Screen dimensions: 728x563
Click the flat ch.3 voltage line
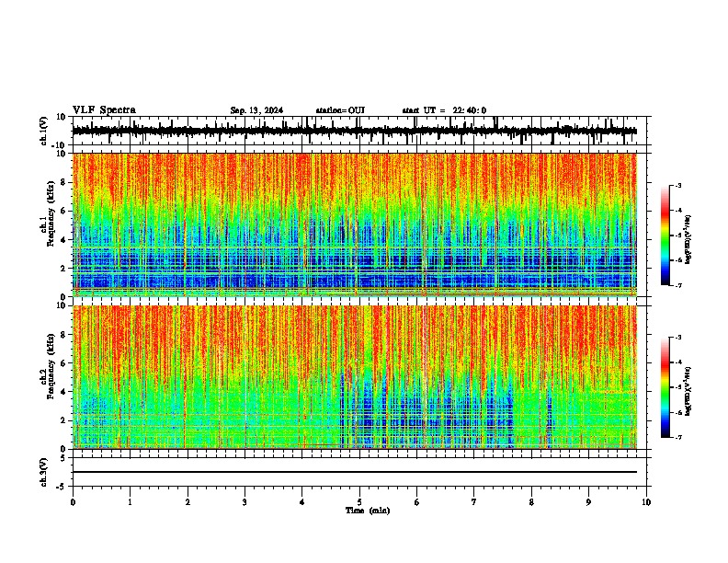[354, 472]
